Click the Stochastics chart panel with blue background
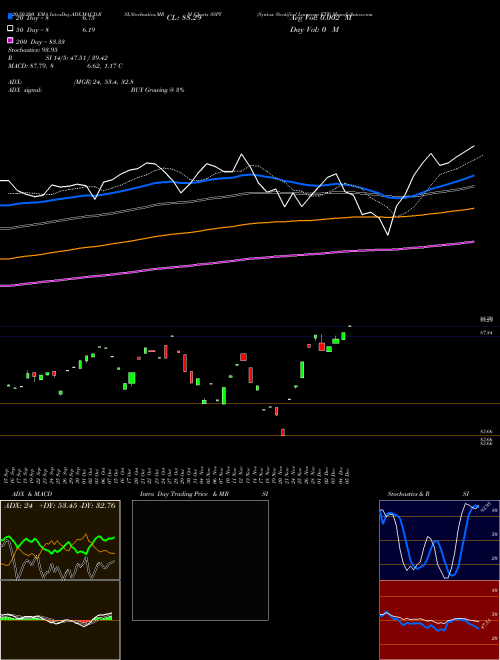This screenshot has width=500, height=660. [x=439, y=540]
